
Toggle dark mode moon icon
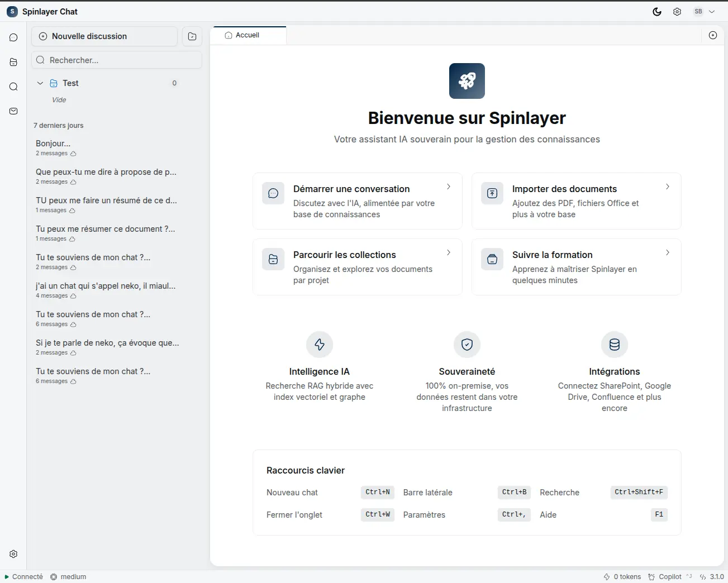click(657, 12)
